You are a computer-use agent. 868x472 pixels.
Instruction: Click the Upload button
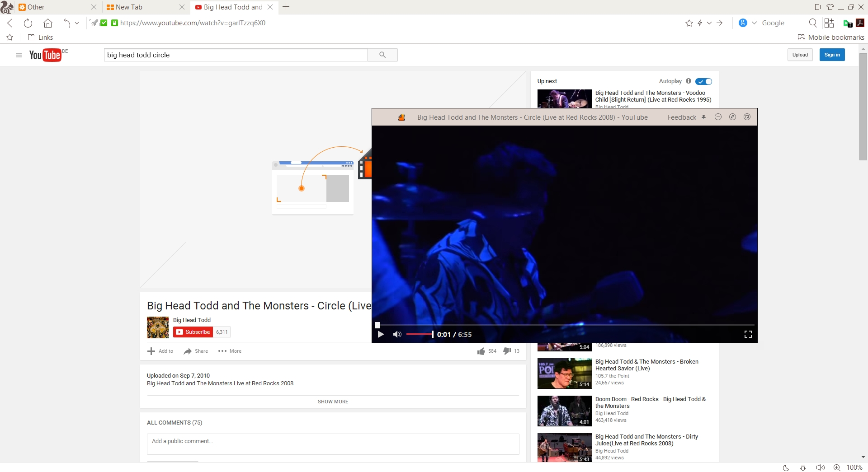(800, 55)
